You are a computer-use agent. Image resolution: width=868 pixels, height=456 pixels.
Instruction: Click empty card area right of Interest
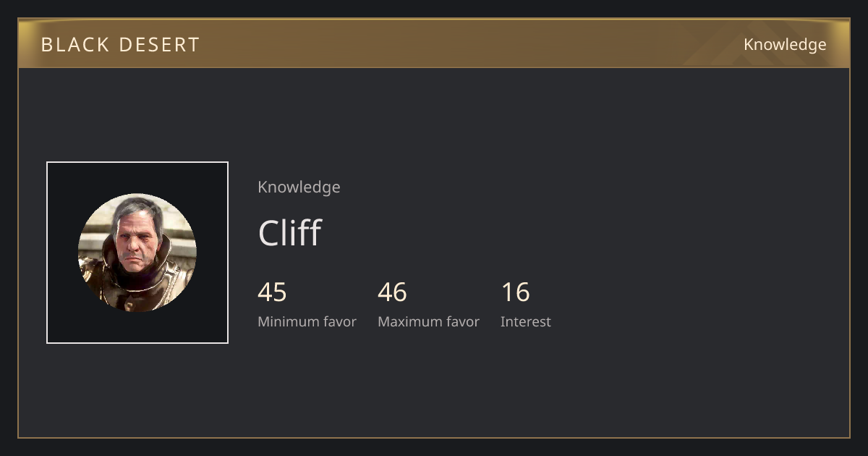[694, 304]
